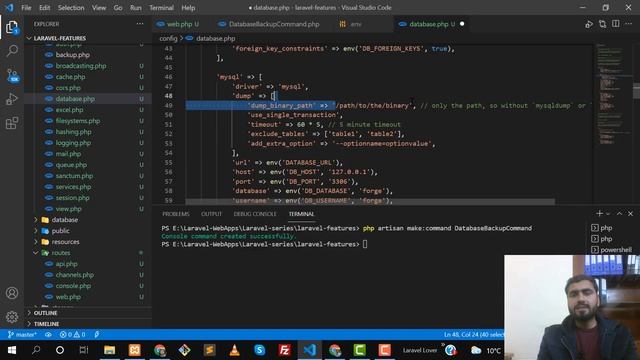Open sanctum.php in the explorer
The image size is (640, 360).
coord(74,176)
